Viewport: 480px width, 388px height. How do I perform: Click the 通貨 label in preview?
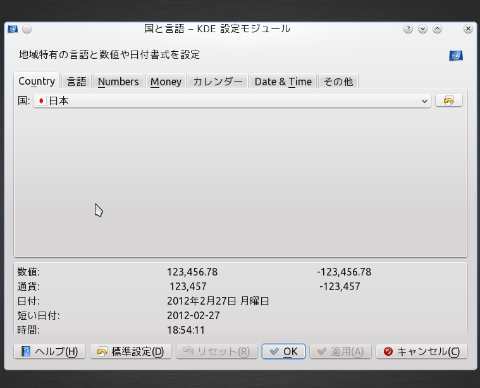tap(28, 286)
